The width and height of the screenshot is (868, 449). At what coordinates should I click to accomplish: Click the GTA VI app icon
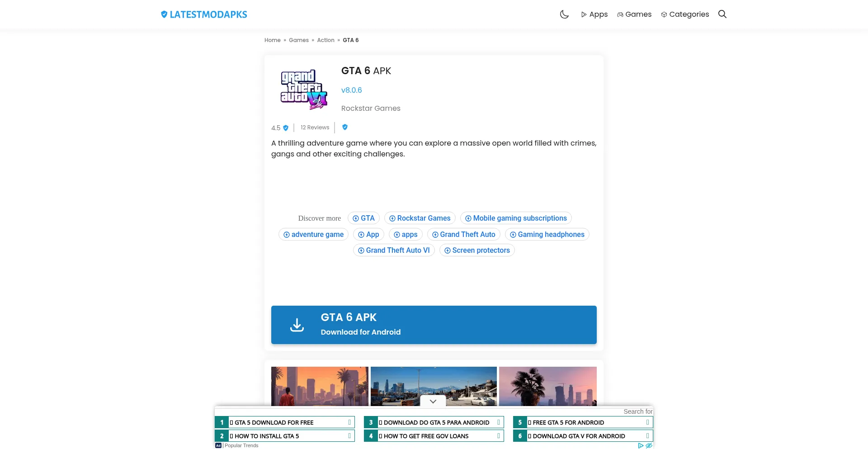tap(303, 90)
